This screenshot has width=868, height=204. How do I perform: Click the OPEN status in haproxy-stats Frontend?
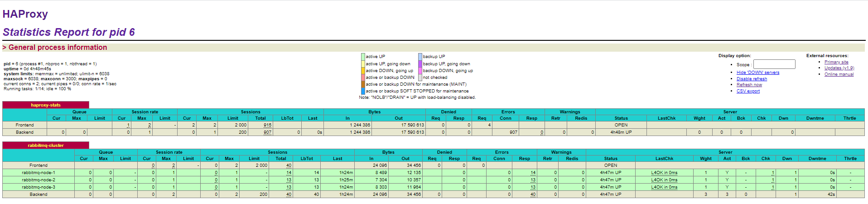point(621,125)
